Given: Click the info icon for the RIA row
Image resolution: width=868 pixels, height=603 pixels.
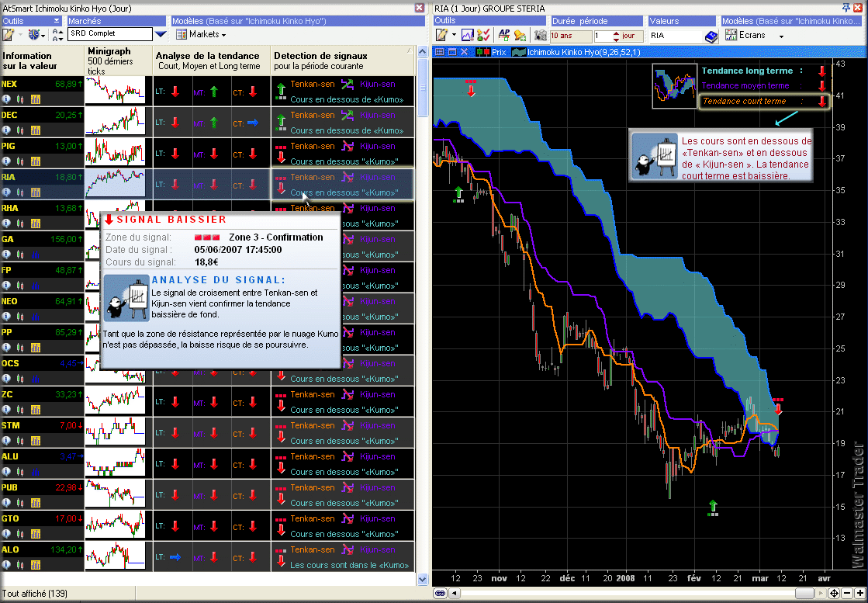Looking at the screenshot, I should click(7, 192).
